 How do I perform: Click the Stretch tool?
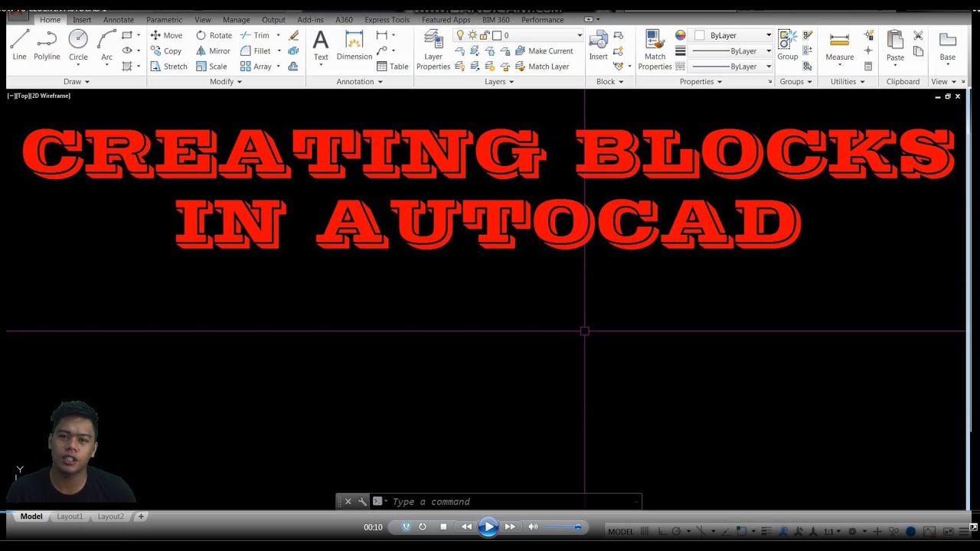click(x=168, y=67)
